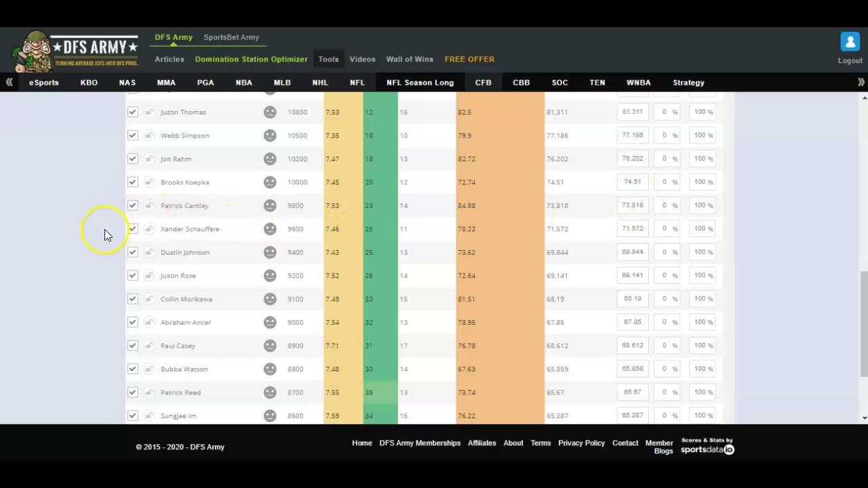Click the Strategy item in sports bar
Viewport: 868px width, 488px height.
tap(688, 83)
